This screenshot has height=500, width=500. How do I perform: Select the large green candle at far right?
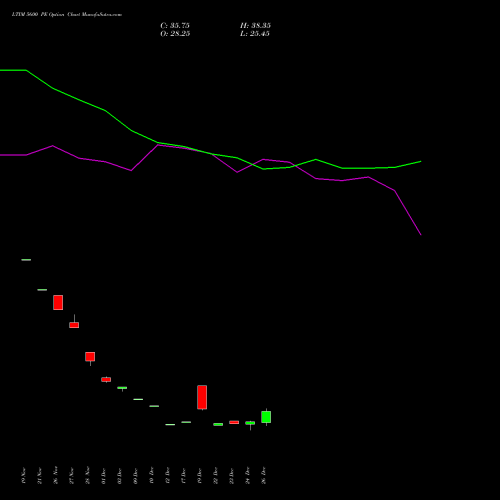266,417
